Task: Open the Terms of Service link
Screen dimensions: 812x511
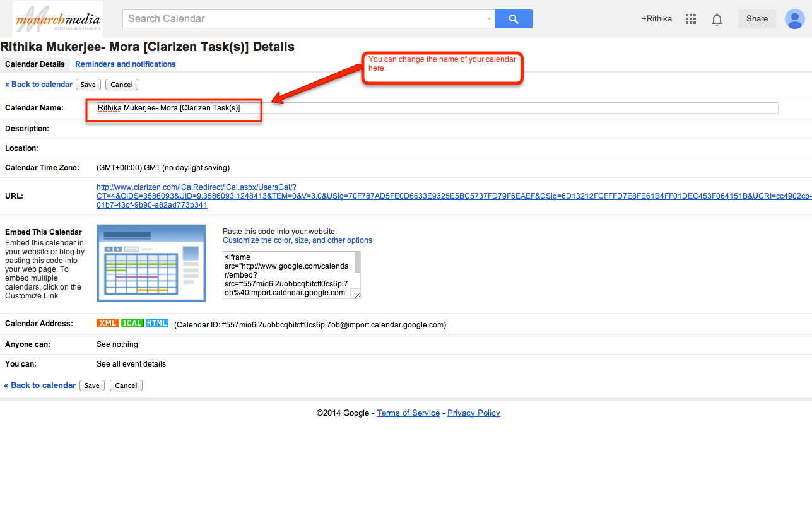Action: pyautogui.click(x=408, y=413)
